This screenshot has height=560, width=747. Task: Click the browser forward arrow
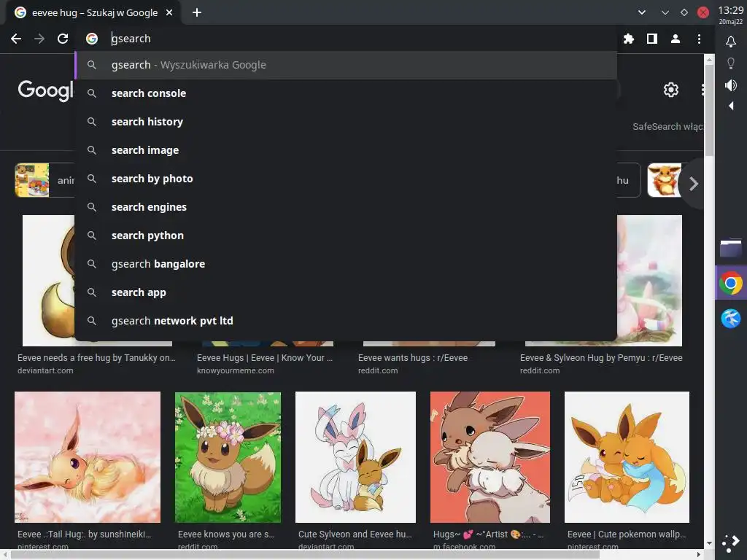tap(39, 39)
